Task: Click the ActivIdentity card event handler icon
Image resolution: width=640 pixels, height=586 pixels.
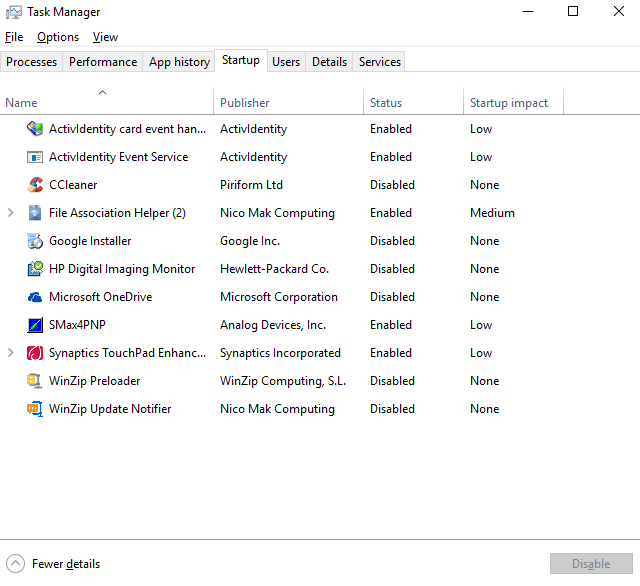Action: (x=35, y=129)
